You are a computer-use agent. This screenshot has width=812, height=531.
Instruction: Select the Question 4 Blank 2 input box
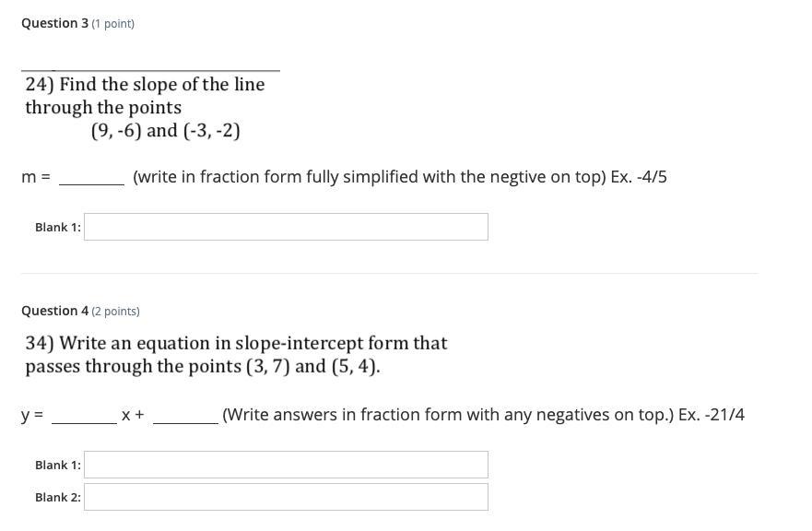tap(286, 497)
